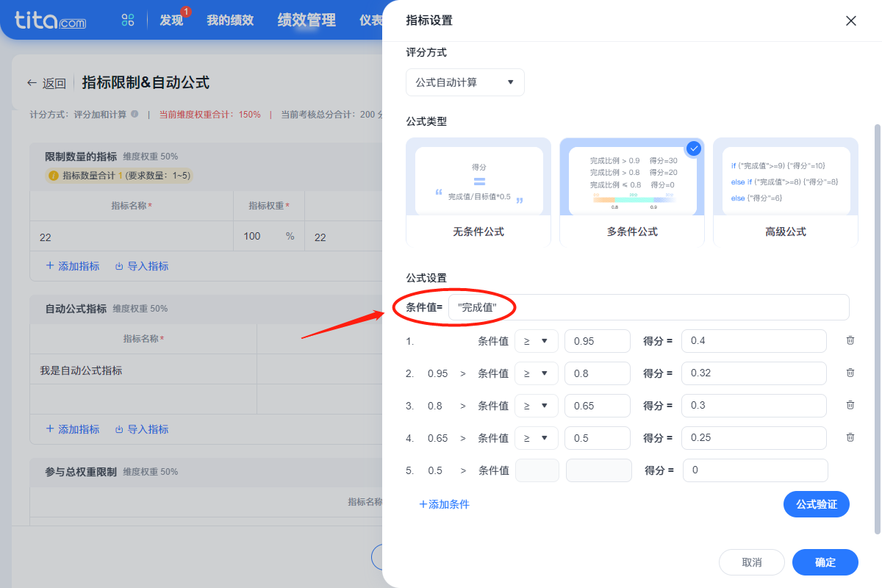
Task: Delete condition row 4 using its trash icon
Action: pos(850,437)
